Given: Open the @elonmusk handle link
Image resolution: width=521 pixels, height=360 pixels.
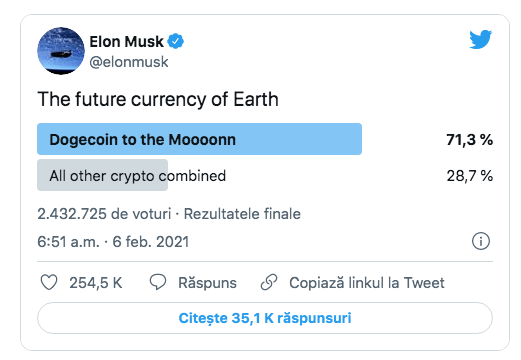Looking at the screenshot, I should click(129, 62).
